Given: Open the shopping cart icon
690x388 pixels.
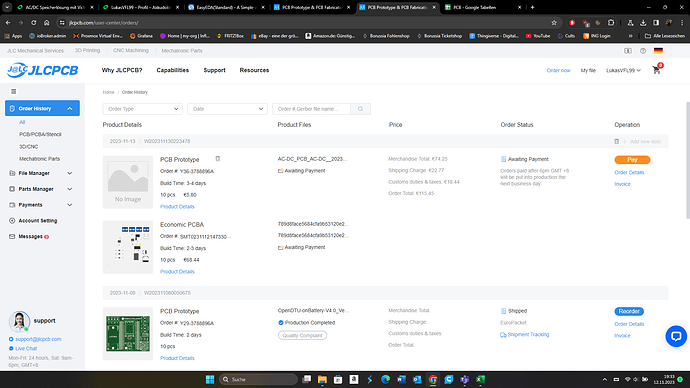Looking at the screenshot, I should [657, 70].
